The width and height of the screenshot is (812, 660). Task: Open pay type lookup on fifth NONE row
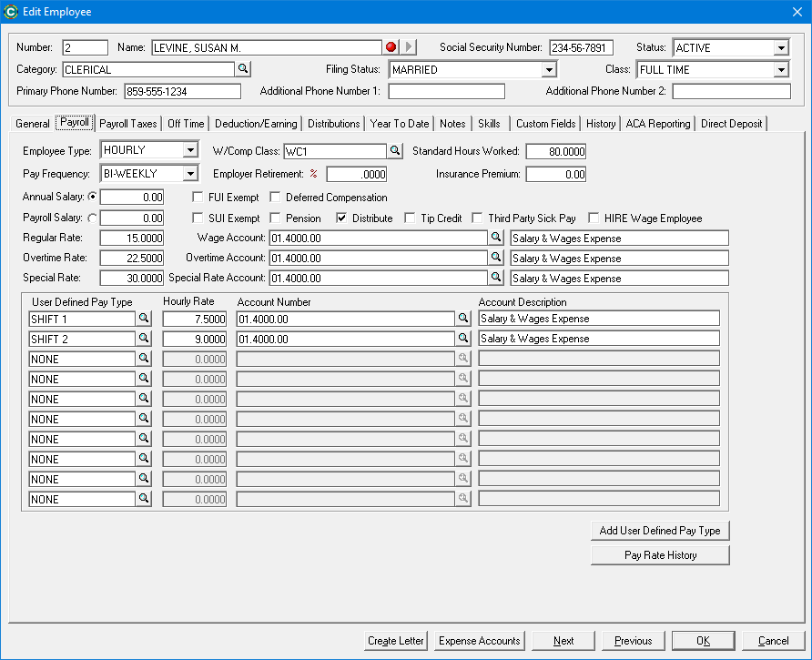[x=144, y=439]
